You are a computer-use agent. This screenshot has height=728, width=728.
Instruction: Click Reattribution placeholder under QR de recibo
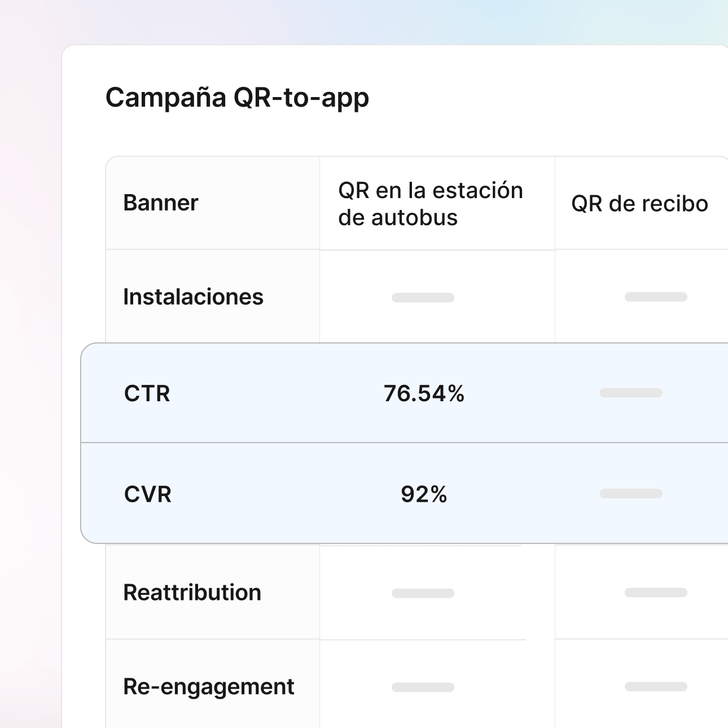pyautogui.click(x=656, y=593)
